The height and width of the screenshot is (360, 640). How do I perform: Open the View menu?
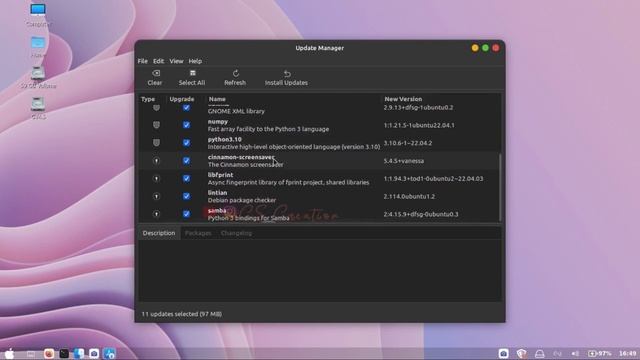(176, 61)
